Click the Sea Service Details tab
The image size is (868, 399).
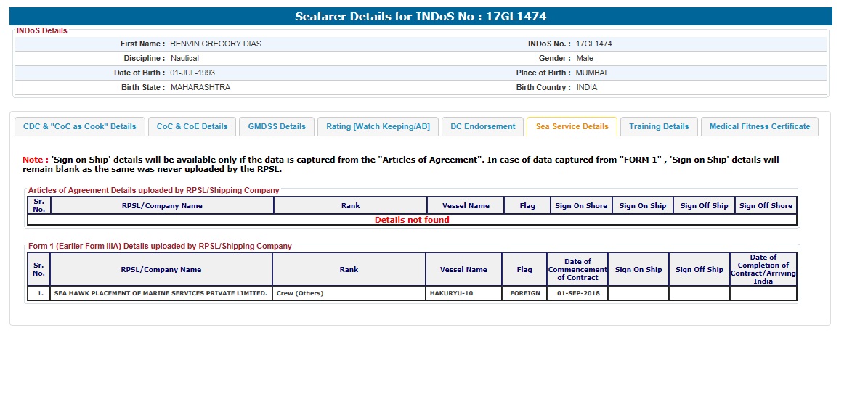pyautogui.click(x=572, y=126)
